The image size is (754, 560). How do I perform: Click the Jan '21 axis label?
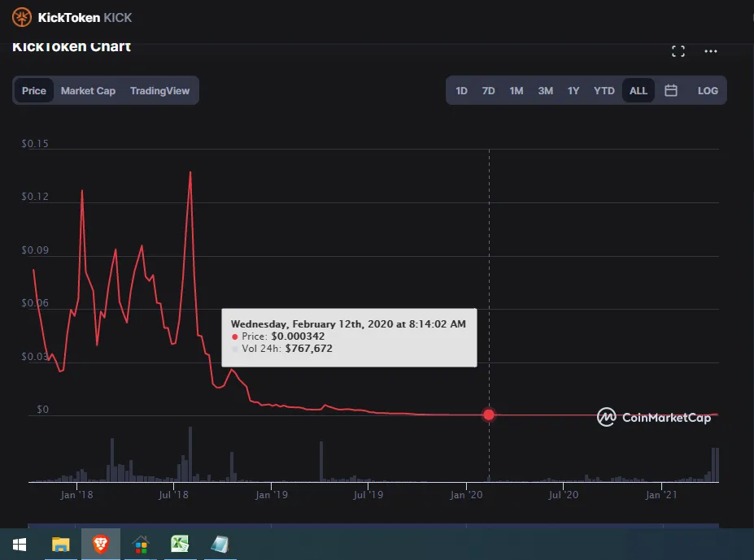pyautogui.click(x=661, y=495)
